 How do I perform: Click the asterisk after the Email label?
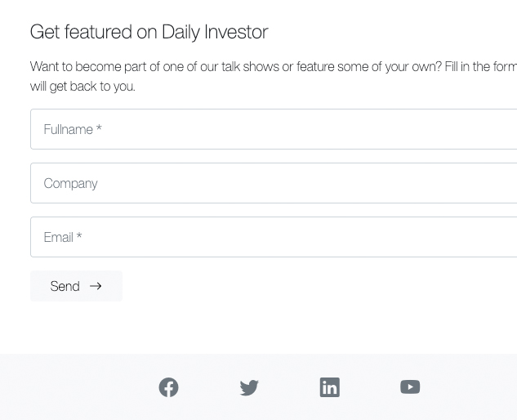coord(79,237)
